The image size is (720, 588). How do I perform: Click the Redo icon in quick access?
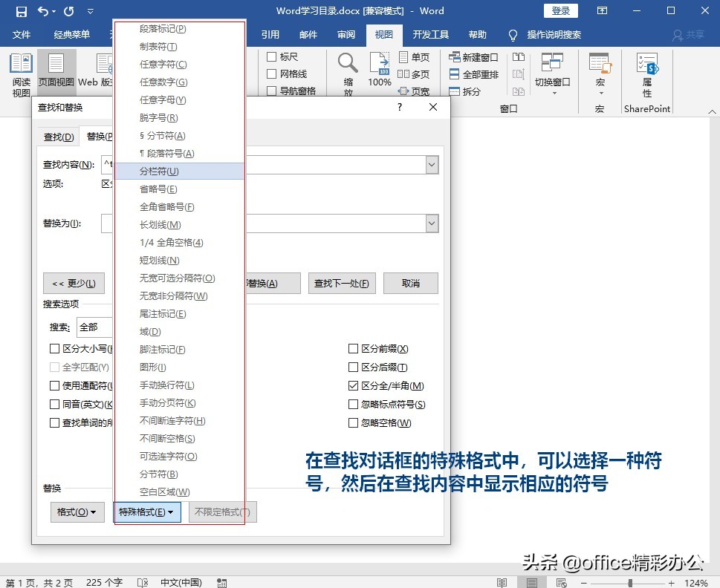point(69,11)
